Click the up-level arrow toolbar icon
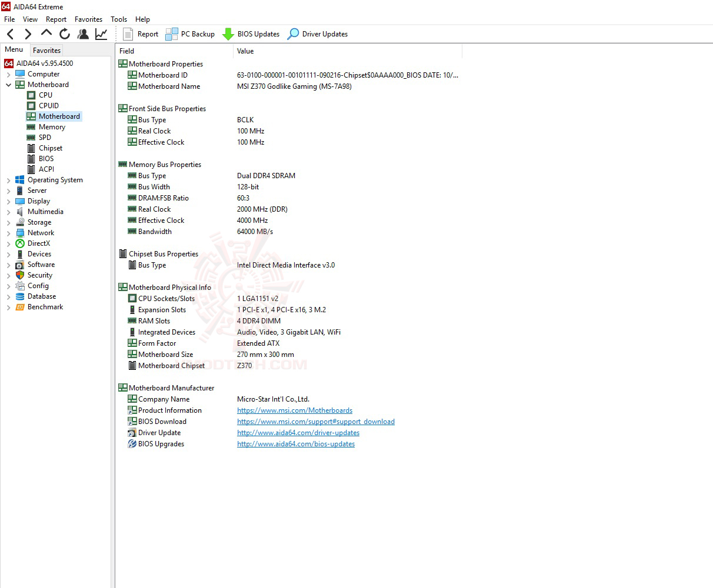The width and height of the screenshot is (713, 588). 46,34
